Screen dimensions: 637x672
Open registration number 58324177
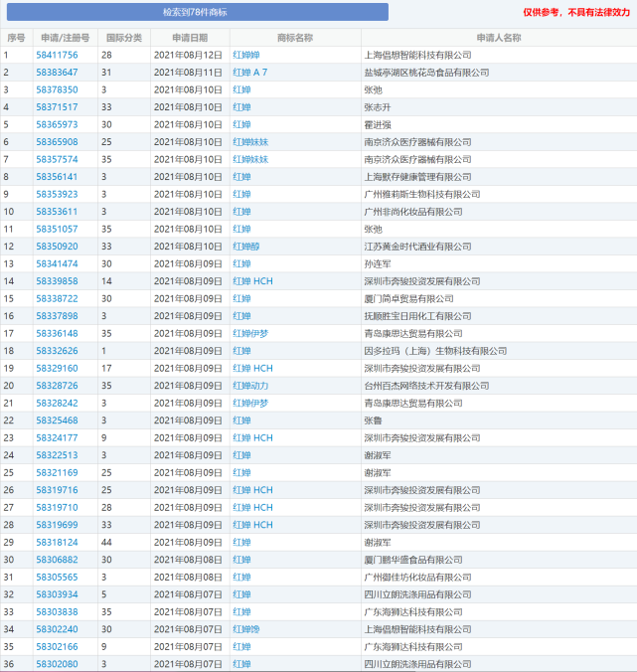(x=57, y=437)
